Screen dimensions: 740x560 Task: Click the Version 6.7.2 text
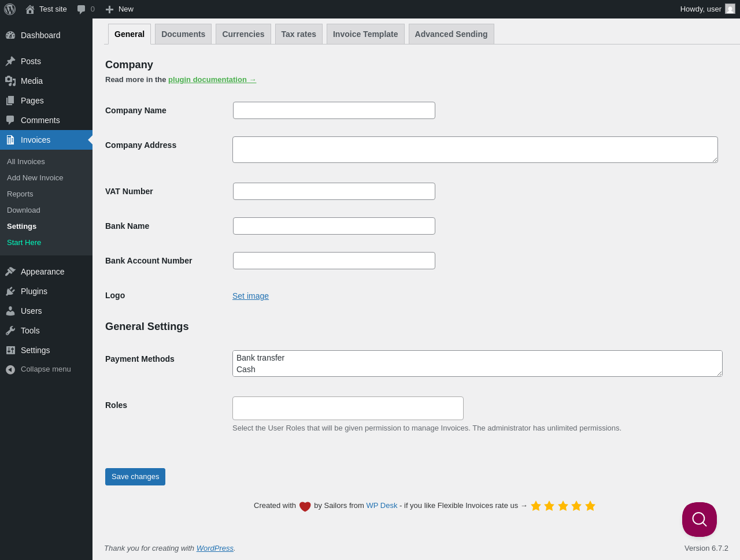click(706, 548)
